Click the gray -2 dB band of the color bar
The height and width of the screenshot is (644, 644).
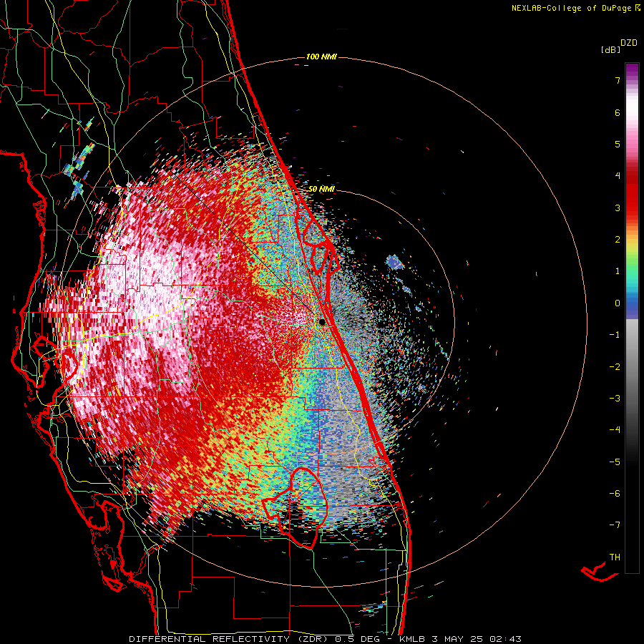tap(632, 367)
